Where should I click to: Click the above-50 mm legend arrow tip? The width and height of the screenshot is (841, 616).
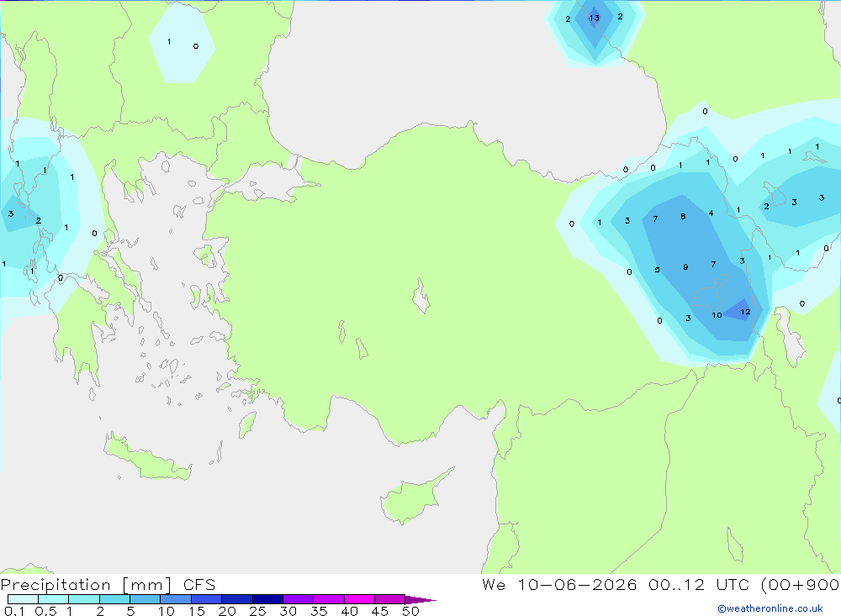(420, 599)
